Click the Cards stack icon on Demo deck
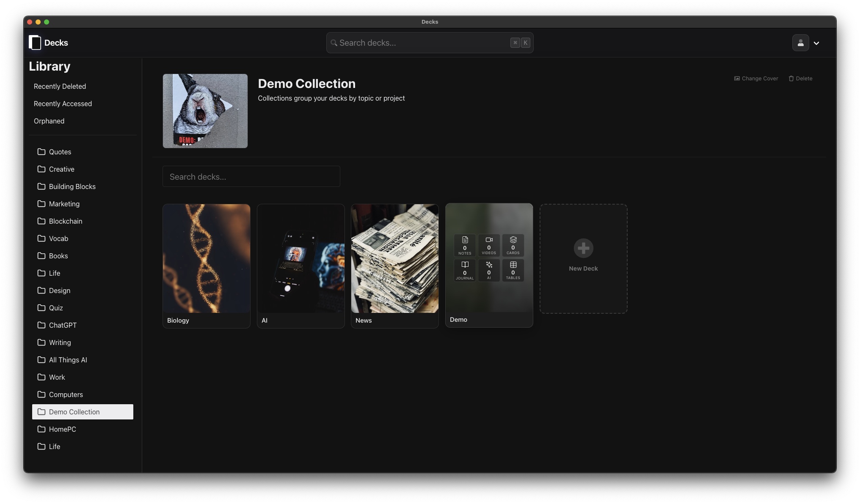 tap(513, 240)
